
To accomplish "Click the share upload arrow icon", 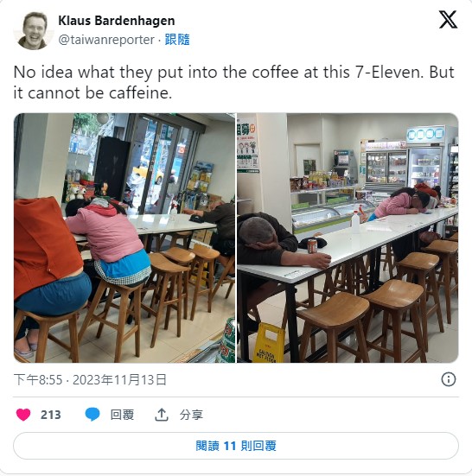I will [x=162, y=415].
